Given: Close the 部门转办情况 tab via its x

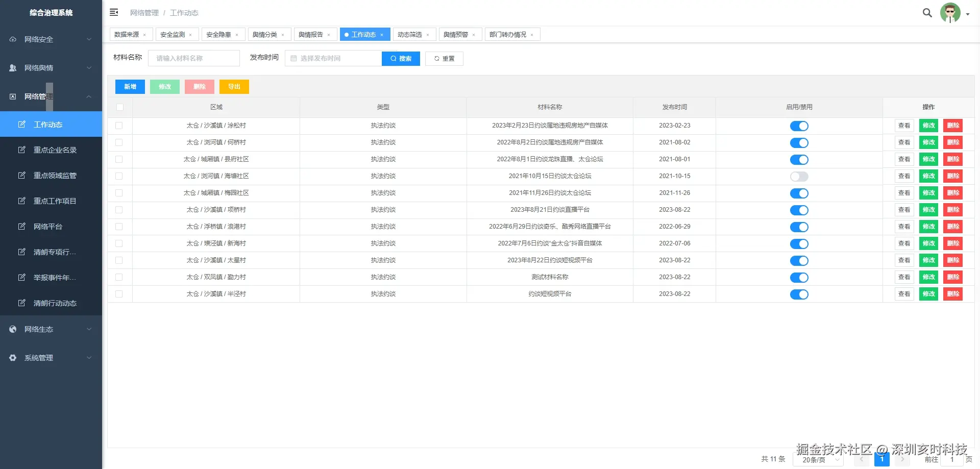Looking at the screenshot, I should tap(531, 35).
